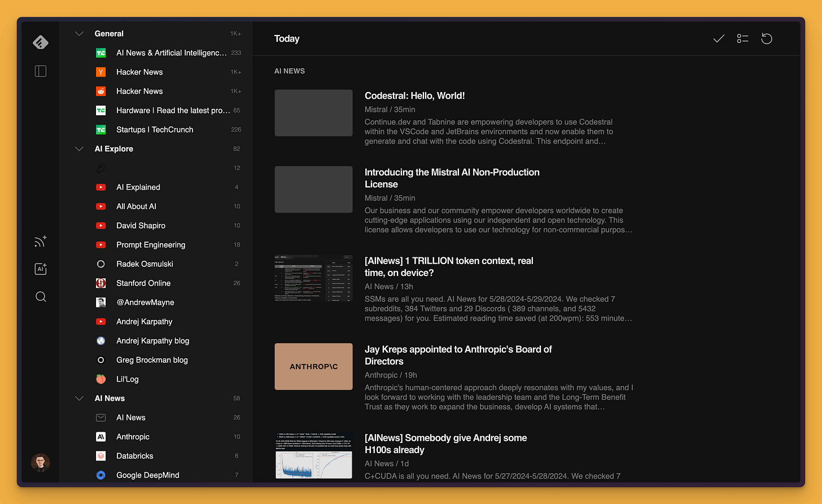Open the user profile avatar

(41, 463)
